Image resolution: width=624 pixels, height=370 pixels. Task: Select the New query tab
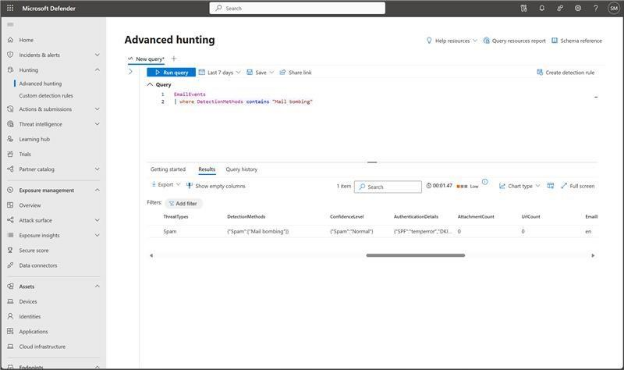tap(146, 59)
